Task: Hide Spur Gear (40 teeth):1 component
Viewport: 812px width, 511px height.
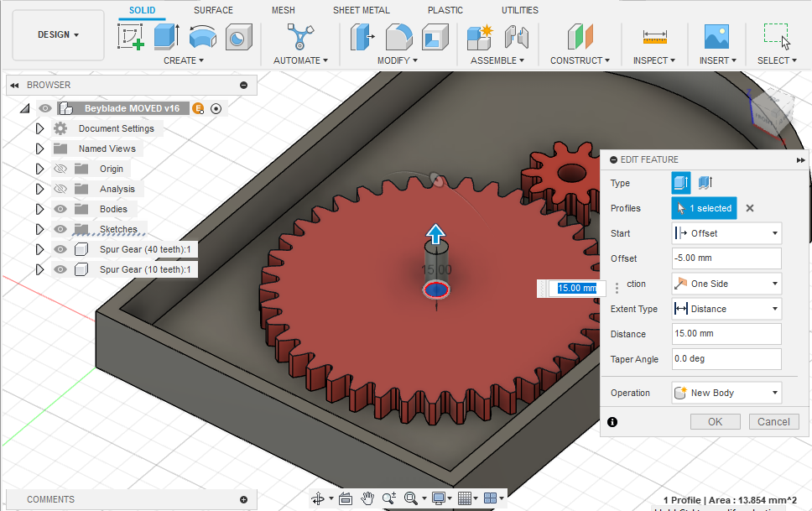Action: [60, 248]
